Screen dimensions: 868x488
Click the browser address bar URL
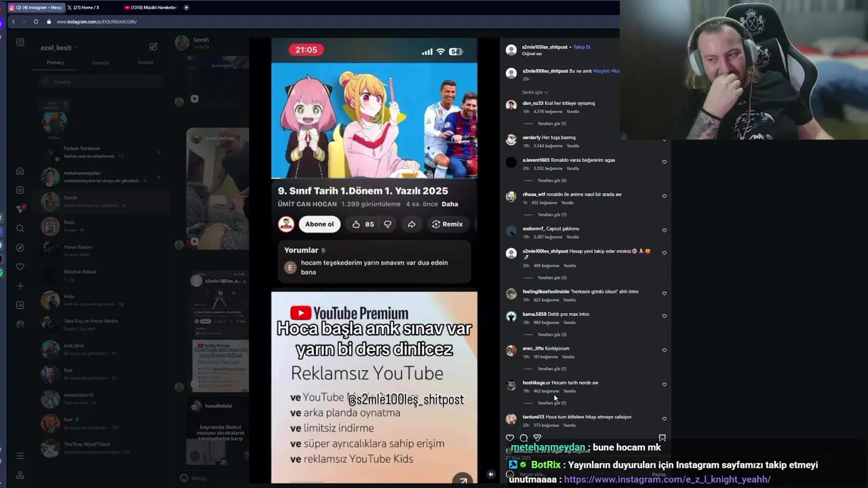coord(97,22)
